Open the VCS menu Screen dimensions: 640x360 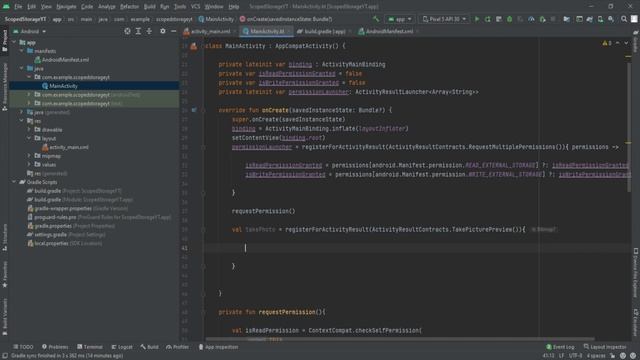click(x=196, y=7)
